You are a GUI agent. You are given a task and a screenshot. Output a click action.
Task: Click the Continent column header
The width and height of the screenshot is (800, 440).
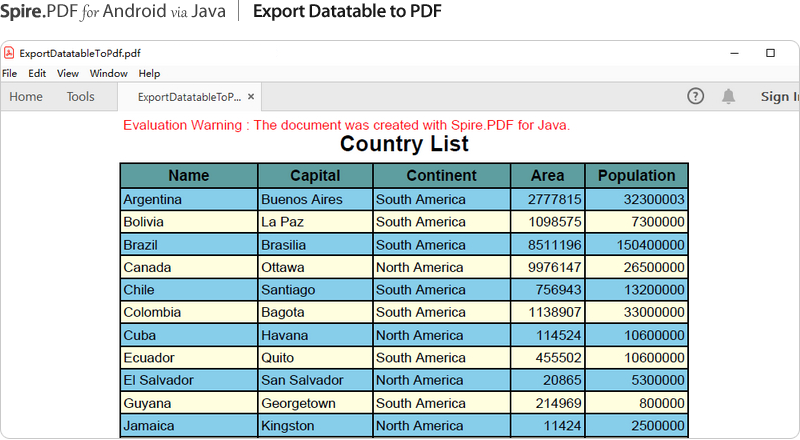[x=441, y=176]
